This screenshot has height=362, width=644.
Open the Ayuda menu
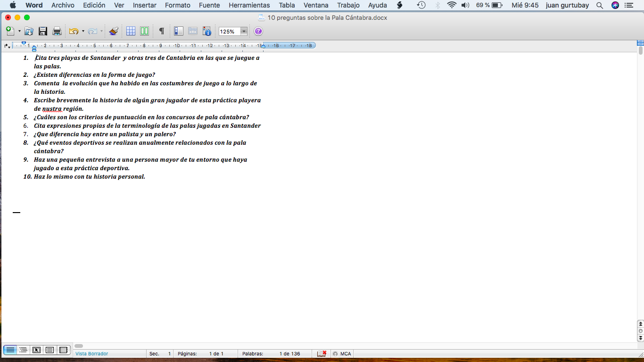coord(377,5)
